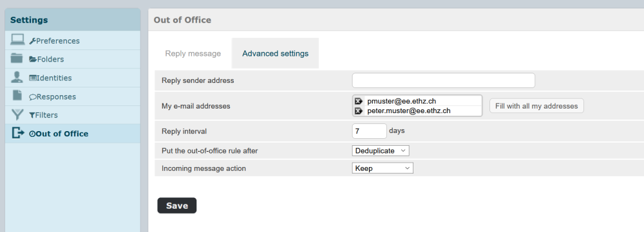
Task: Click the Folders folder icon in sidebar
Action: [17, 58]
